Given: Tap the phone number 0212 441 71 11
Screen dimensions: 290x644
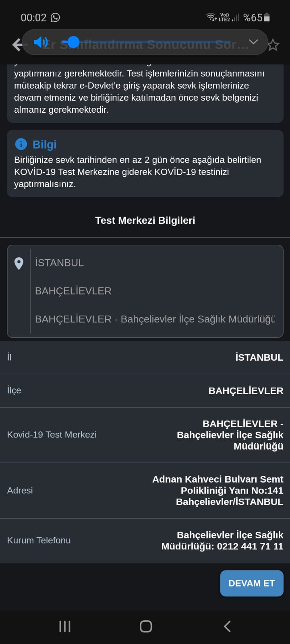Looking at the screenshot, I should [250, 546].
